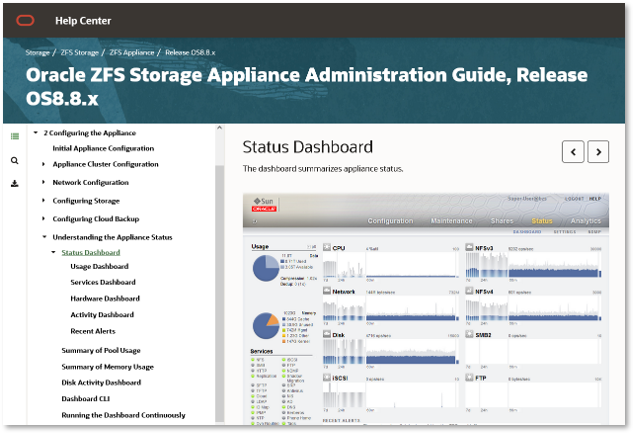
Task: Click Maintenance tab in appliance screenshot
Action: (451, 221)
